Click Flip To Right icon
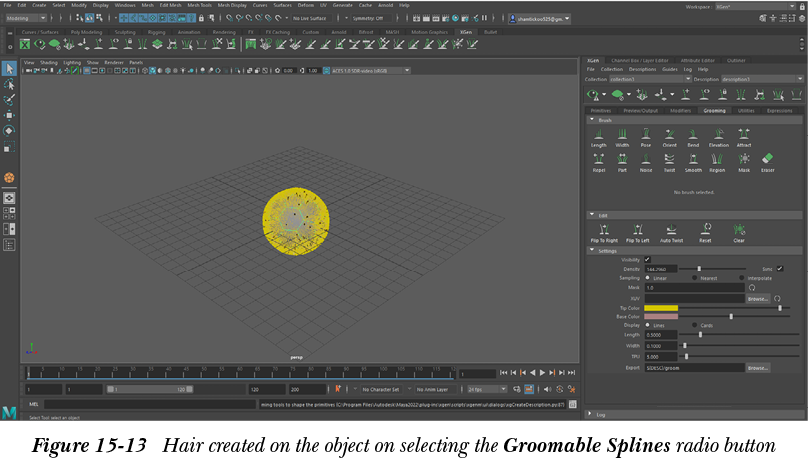 tap(602, 230)
